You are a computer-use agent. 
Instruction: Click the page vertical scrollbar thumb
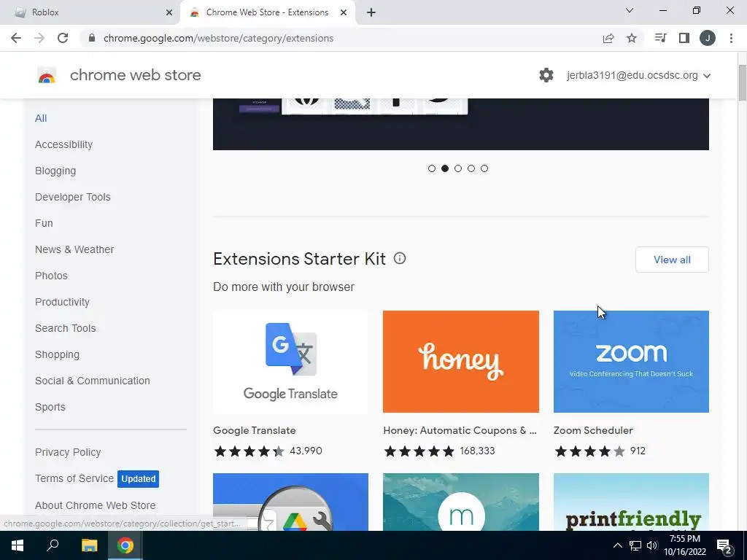coord(742,82)
